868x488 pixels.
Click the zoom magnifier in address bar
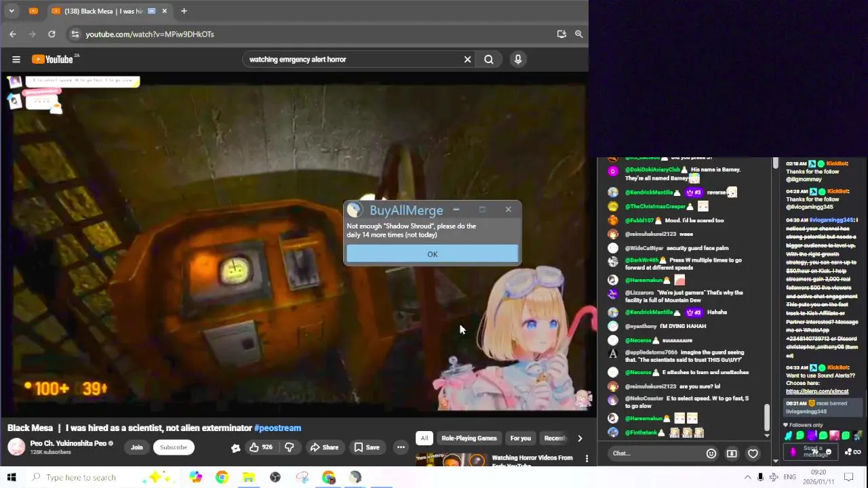coord(579,34)
